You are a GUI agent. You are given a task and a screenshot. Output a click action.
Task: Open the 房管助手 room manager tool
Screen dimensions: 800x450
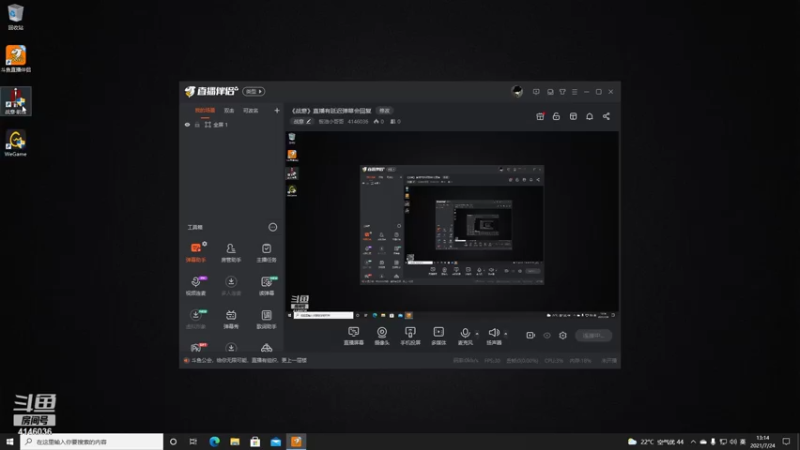pyautogui.click(x=231, y=253)
